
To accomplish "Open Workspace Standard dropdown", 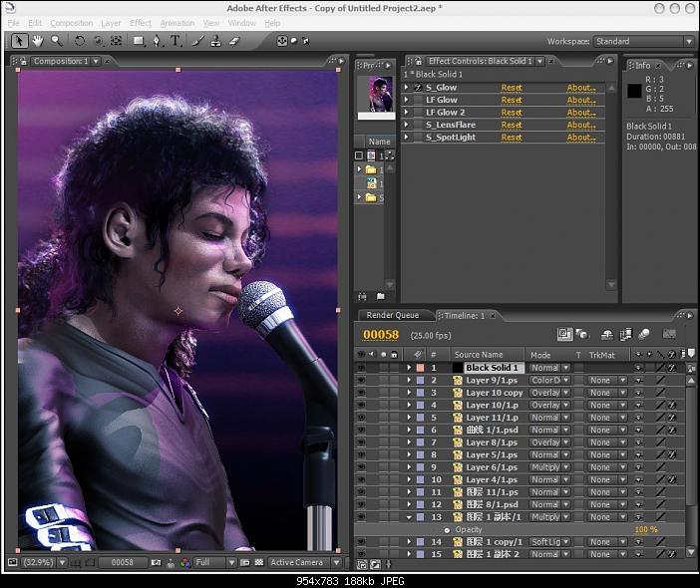I will click(x=643, y=41).
